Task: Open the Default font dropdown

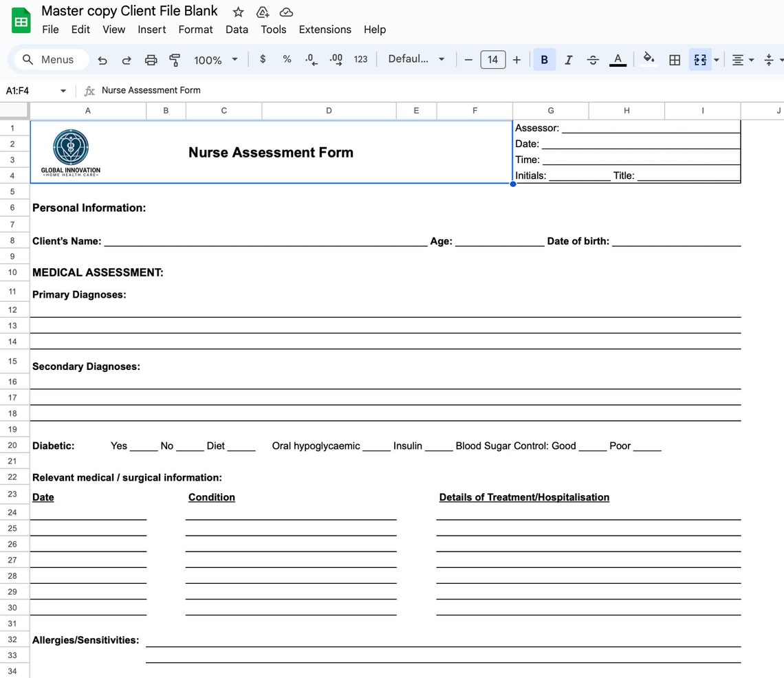Action: (x=416, y=59)
